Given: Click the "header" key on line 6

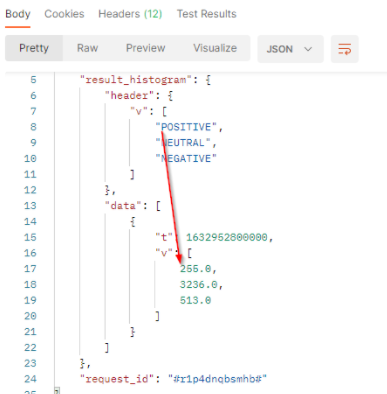Looking at the screenshot, I should click(129, 96).
